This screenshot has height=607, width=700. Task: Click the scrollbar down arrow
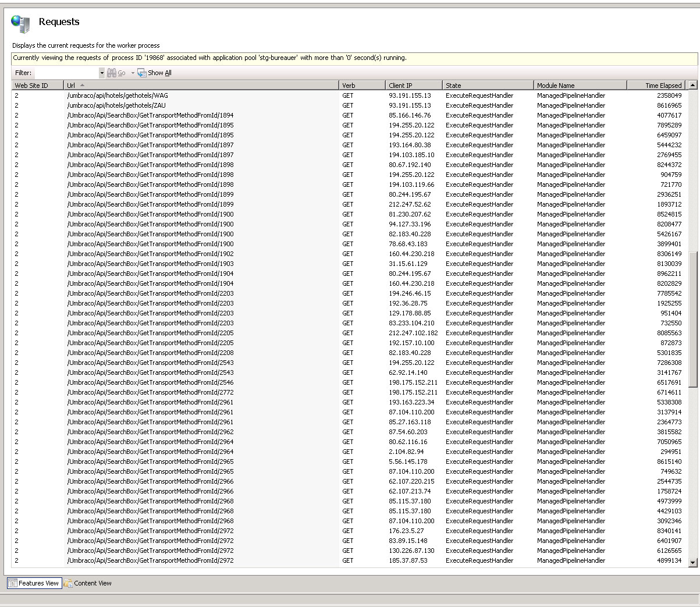pyautogui.click(x=692, y=562)
